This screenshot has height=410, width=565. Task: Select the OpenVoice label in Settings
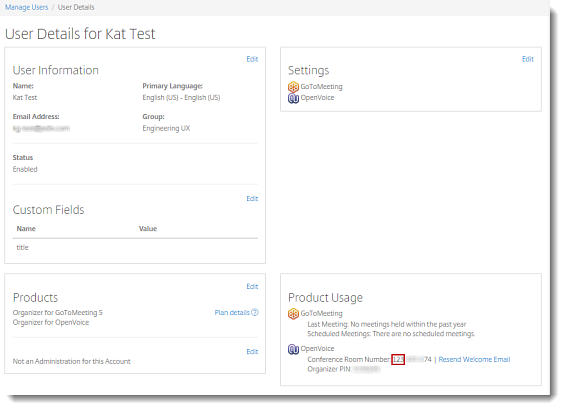click(317, 98)
